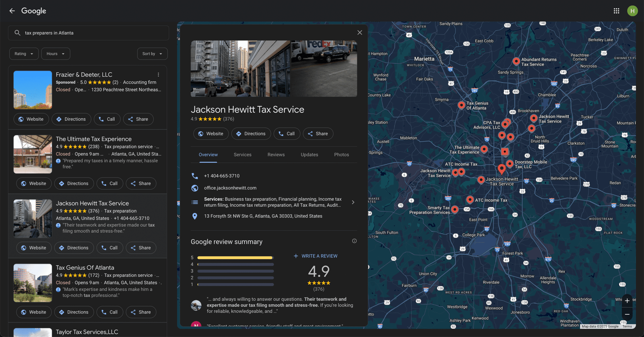Viewport: 644px width, 337px height.
Task: Switch to the Photos tab
Action: pos(341,155)
